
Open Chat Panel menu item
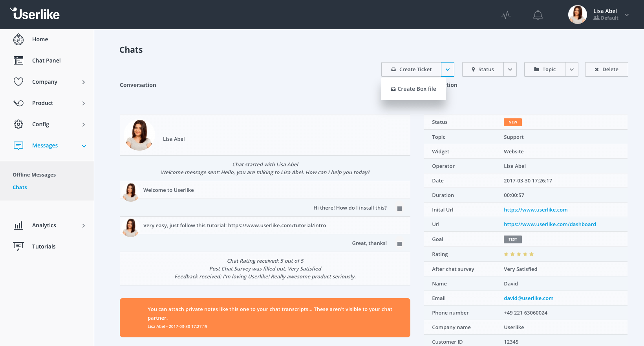(x=46, y=61)
